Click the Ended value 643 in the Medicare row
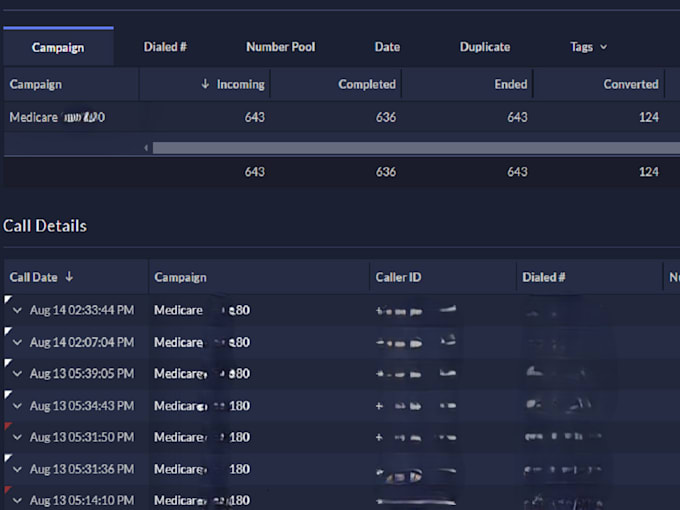This screenshot has height=510, width=680. 517,117
